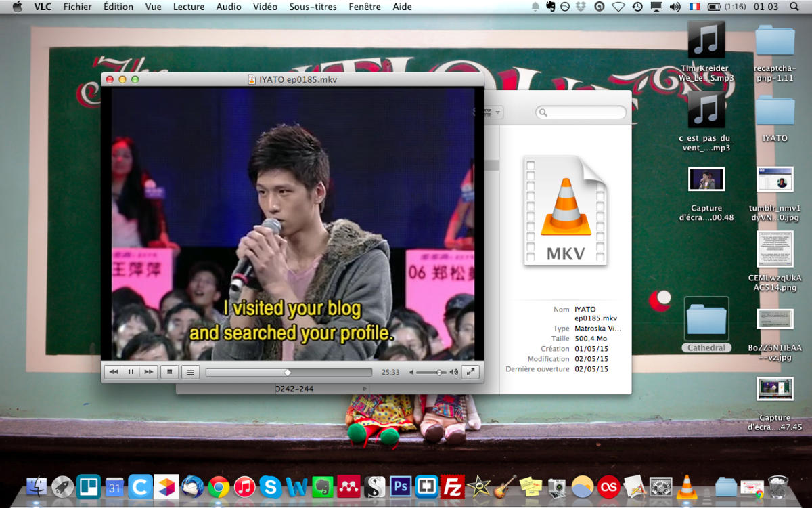
Task: Adjust the VLC volume slider
Action: 432,372
